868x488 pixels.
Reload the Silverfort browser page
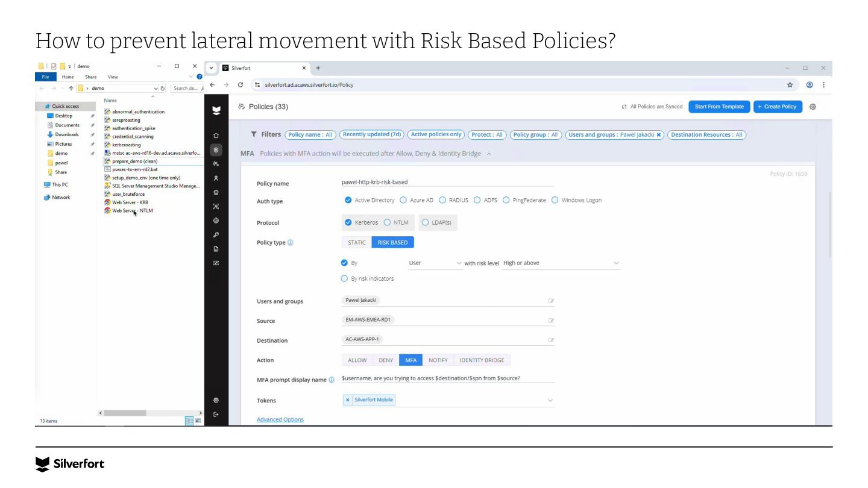click(x=241, y=85)
